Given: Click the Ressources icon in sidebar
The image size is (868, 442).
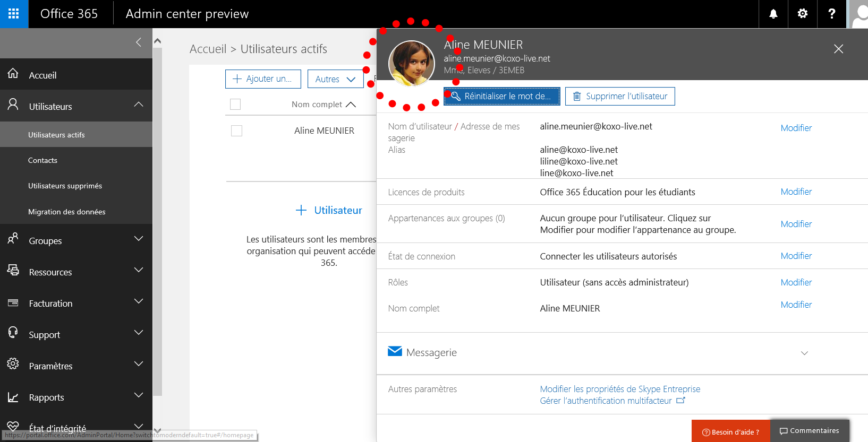Looking at the screenshot, I should coord(13,270).
